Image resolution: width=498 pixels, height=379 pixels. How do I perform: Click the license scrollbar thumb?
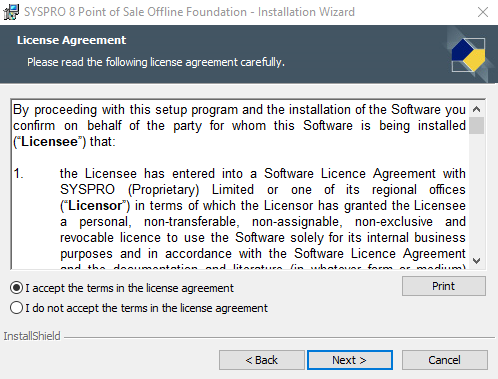coord(476,125)
